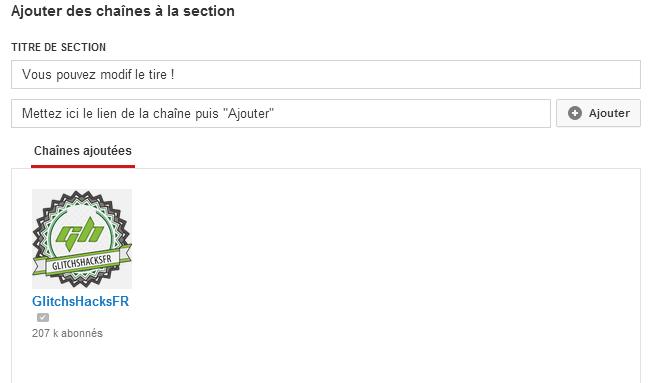This screenshot has height=383, width=650.
Task: Click the "Ajouter" text label on button
Action: point(609,113)
